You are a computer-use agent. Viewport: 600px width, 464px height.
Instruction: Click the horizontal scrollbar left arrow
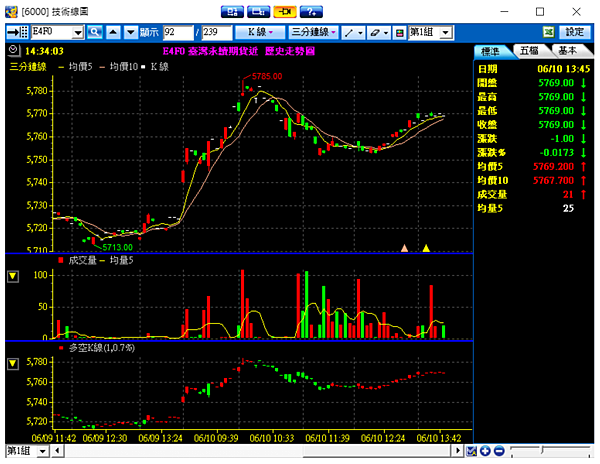click(x=57, y=451)
